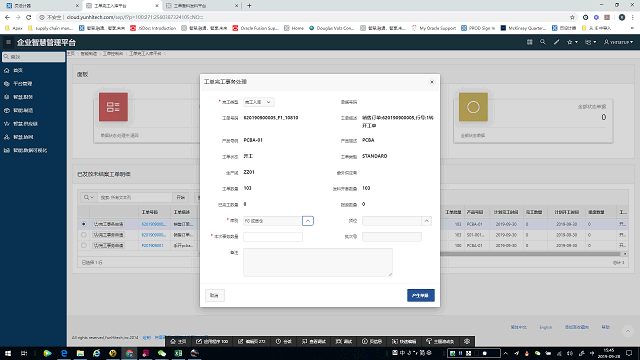Open dropdown beside the star in top navigation
The width and height of the screenshot is (640, 360).
click(590, 42)
